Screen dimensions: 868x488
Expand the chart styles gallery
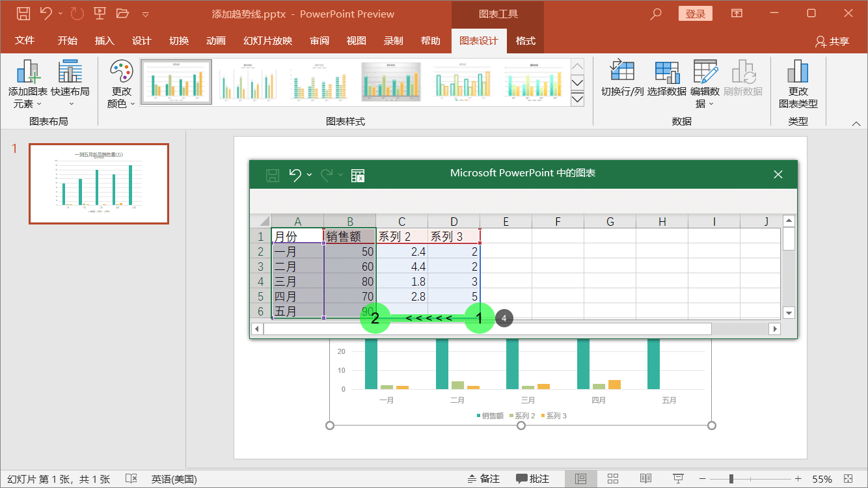[x=577, y=99]
